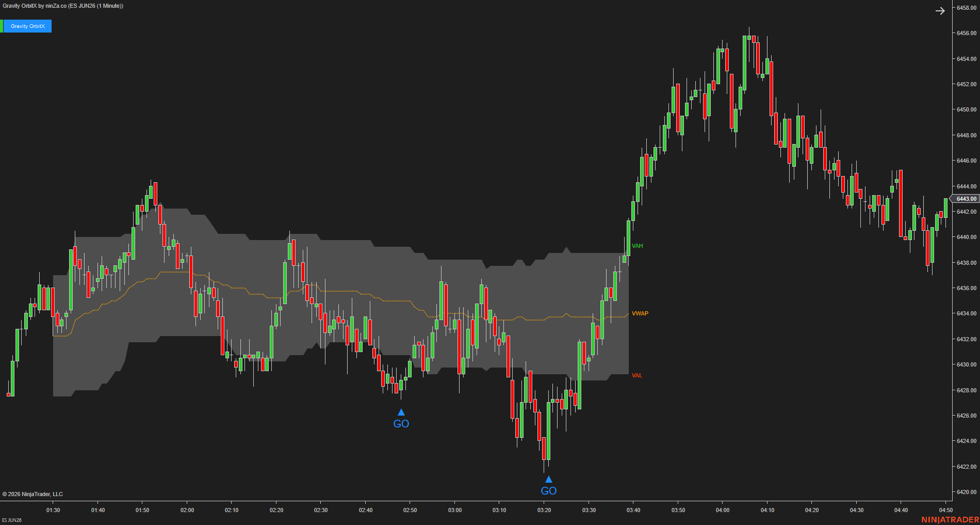Click the 2026 NinjaTrader, LLC copyright text
The image size is (980, 525).
tap(32, 494)
